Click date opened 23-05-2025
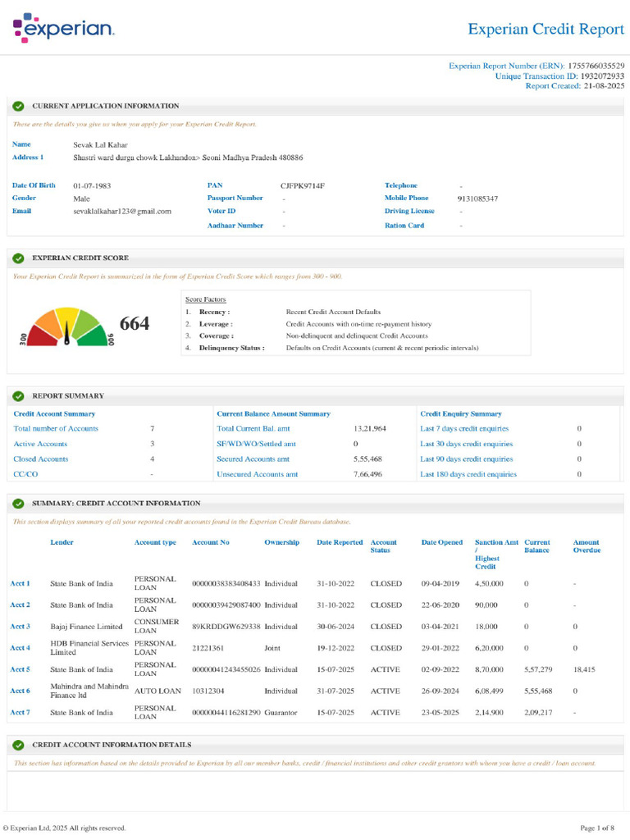The image size is (630, 840). pyautogui.click(x=440, y=713)
